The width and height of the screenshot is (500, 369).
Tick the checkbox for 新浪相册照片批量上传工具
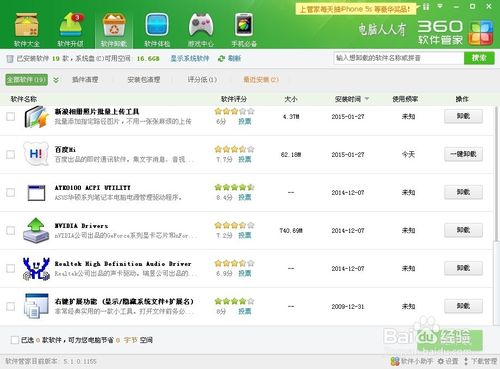pyautogui.click(x=11, y=116)
